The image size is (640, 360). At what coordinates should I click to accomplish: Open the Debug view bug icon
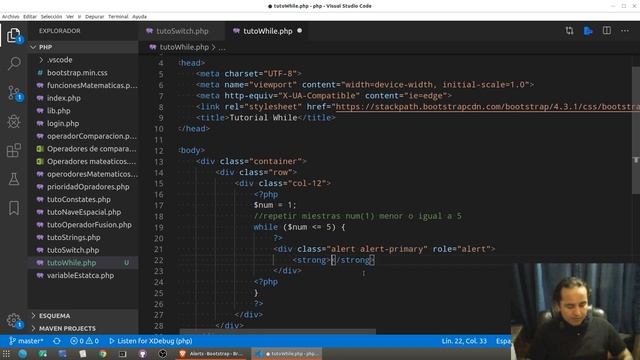click(14, 122)
